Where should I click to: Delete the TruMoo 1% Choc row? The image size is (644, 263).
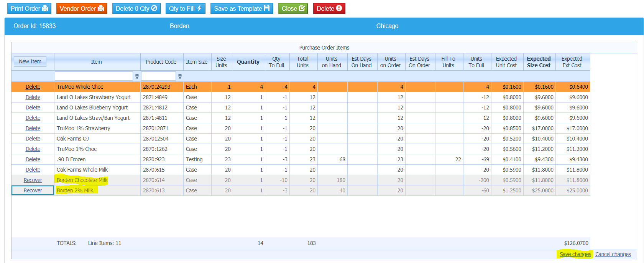[x=33, y=149]
